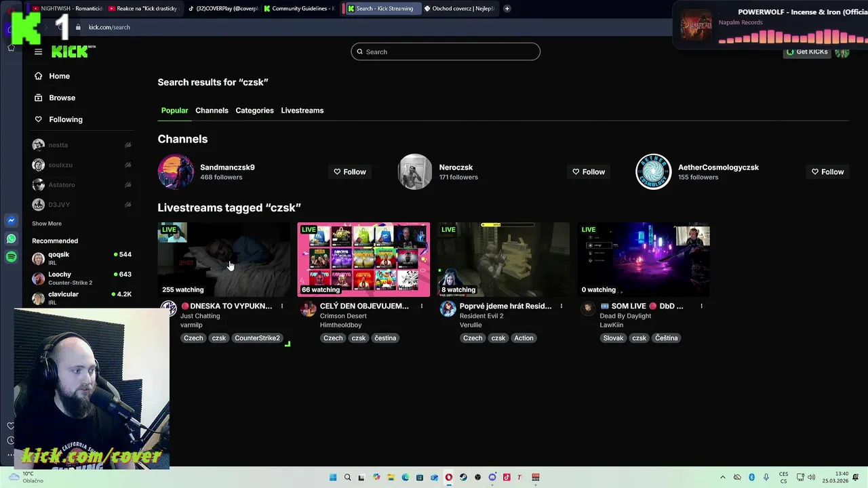Screen dimensions: 868x488
Task: Open TikTok app from the taskbar
Action: click(x=507, y=477)
